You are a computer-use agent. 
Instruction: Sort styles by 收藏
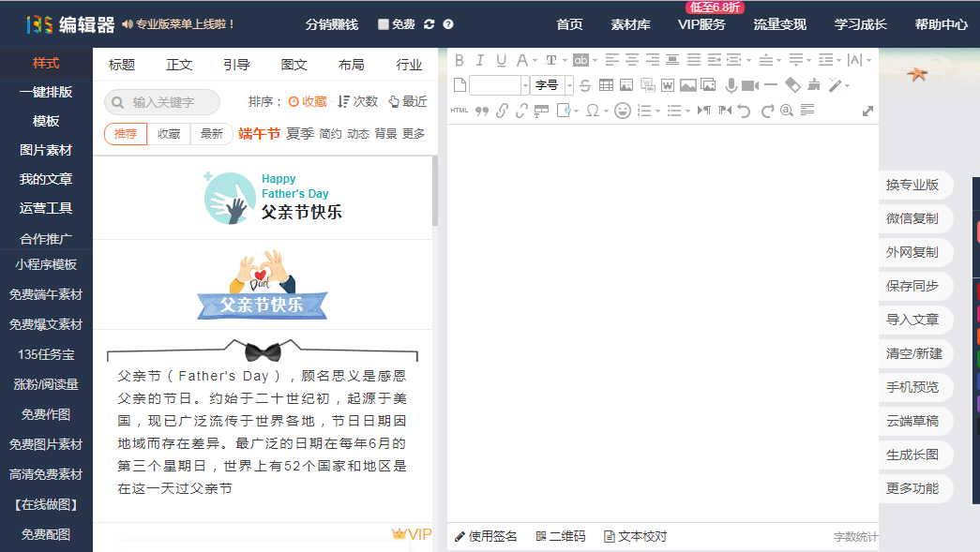[x=308, y=101]
